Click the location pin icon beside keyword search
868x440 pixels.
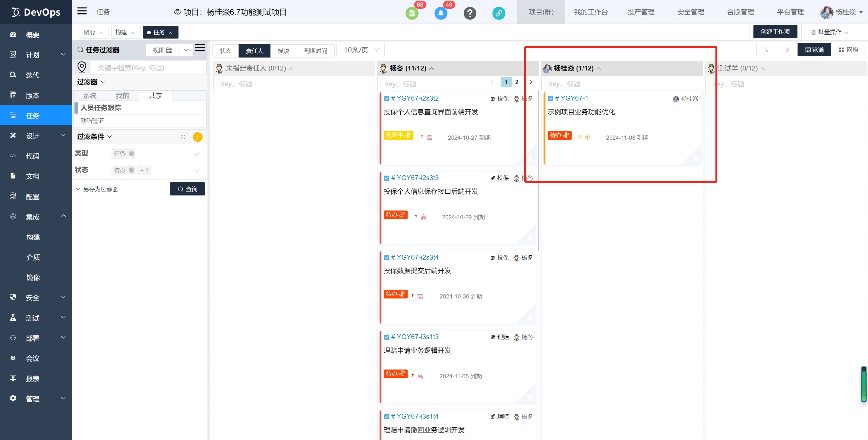pos(82,67)
